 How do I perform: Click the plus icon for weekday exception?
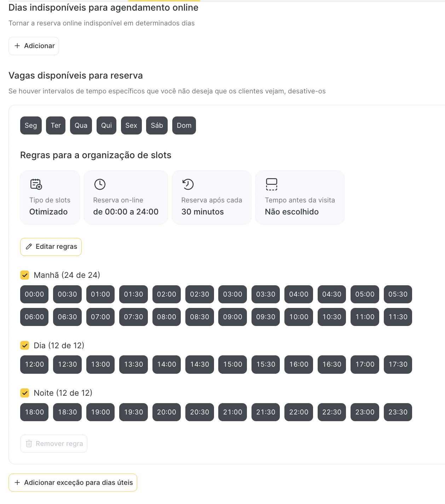[x=17, y=483]
